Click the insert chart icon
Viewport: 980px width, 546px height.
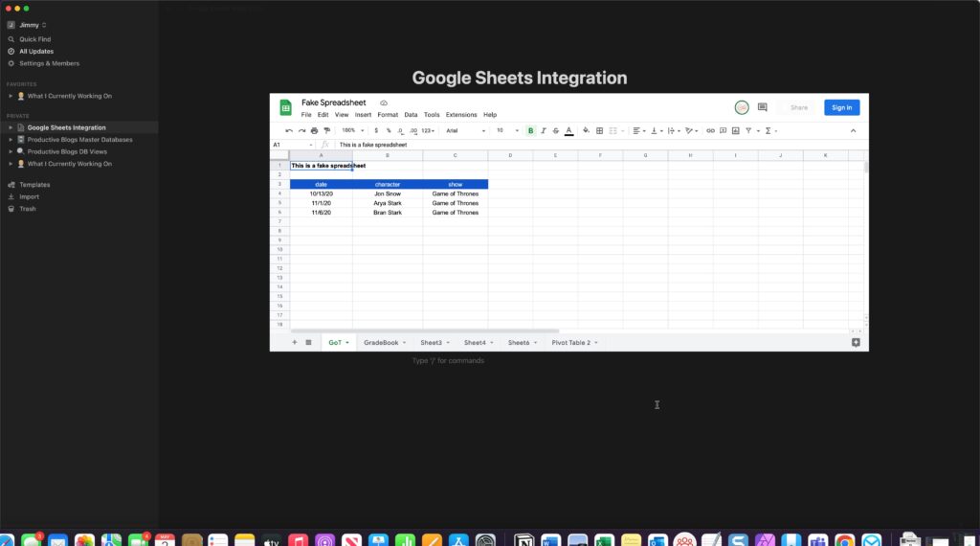736,130
